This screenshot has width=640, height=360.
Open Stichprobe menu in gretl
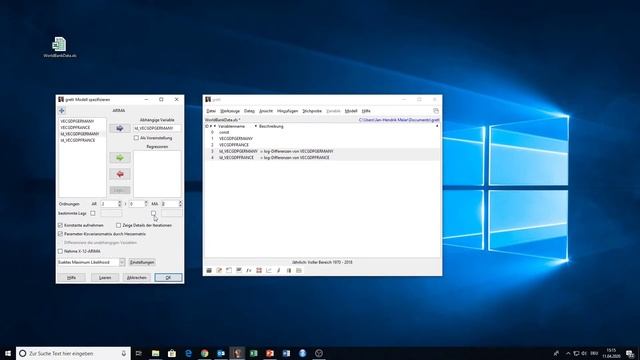312,111
